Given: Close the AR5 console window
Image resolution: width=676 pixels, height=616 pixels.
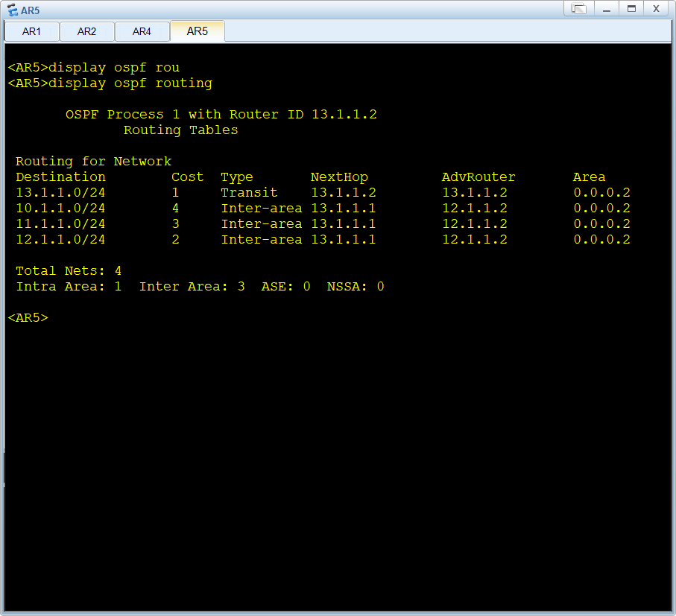Looking at the screenshot, I should point(656,9).
